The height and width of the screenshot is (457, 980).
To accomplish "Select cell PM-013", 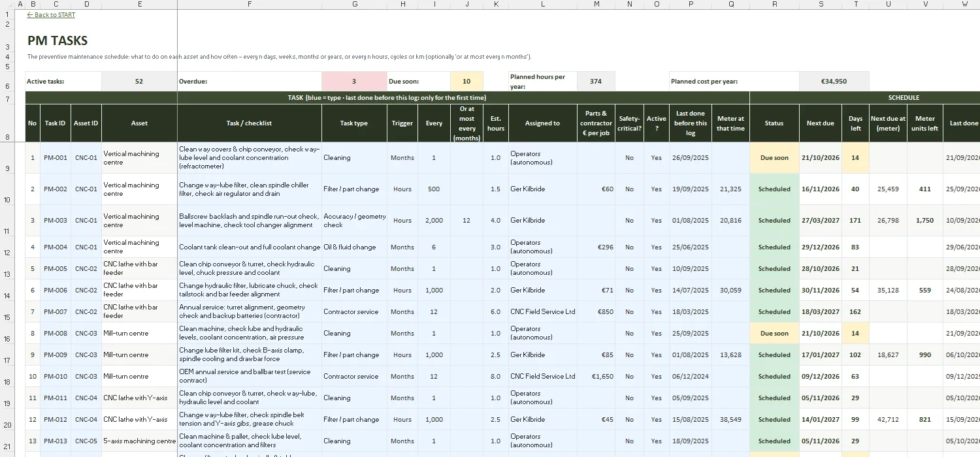I will (56, 441).
